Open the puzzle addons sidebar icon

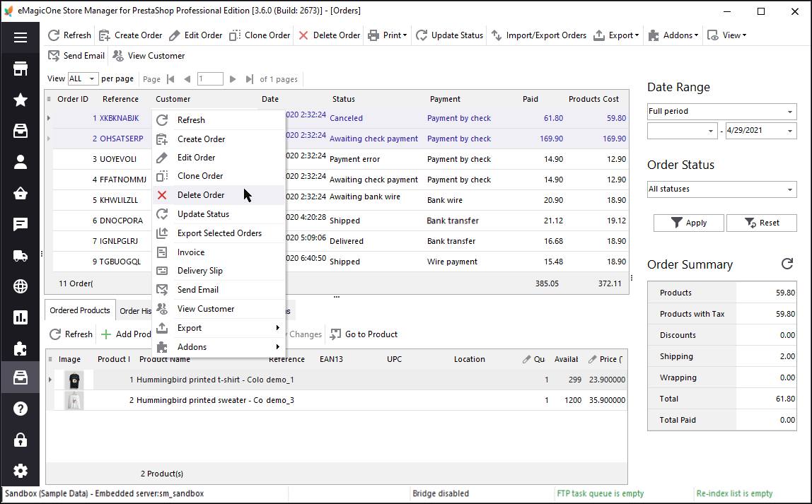tap(21, 348)
